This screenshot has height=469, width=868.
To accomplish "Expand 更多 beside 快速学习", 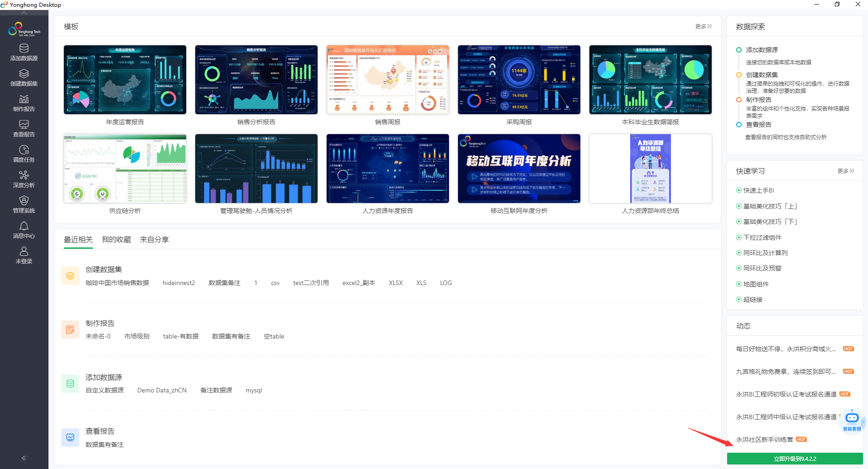I will point(845,171).
